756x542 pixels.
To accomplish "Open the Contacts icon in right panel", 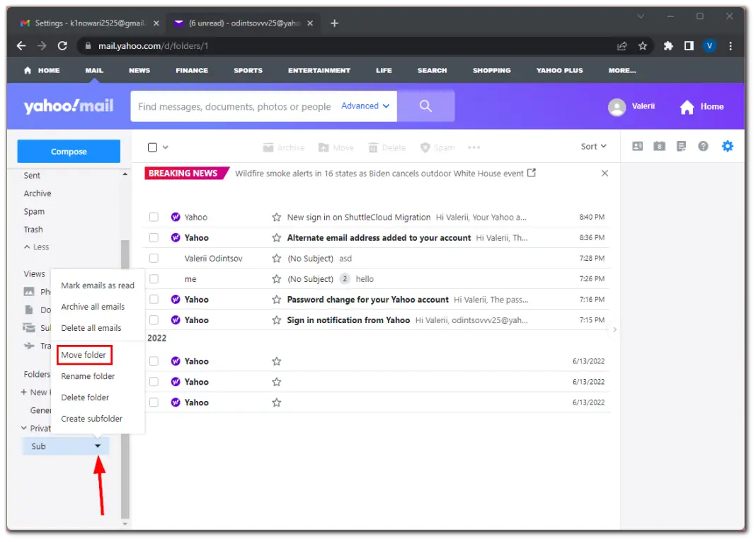I will tap(637, 146).
